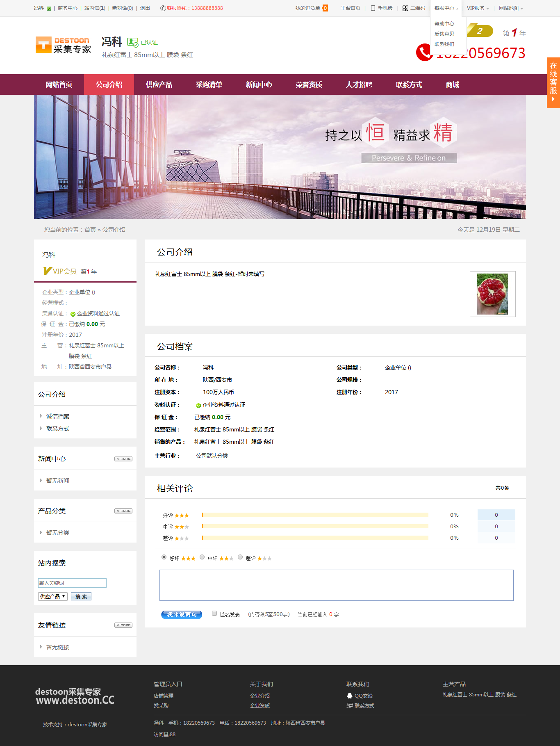This screenshot has height=746, width=560.
Task: Click MORE icon beside 新闻中心
Action: (x=123, y=459)
